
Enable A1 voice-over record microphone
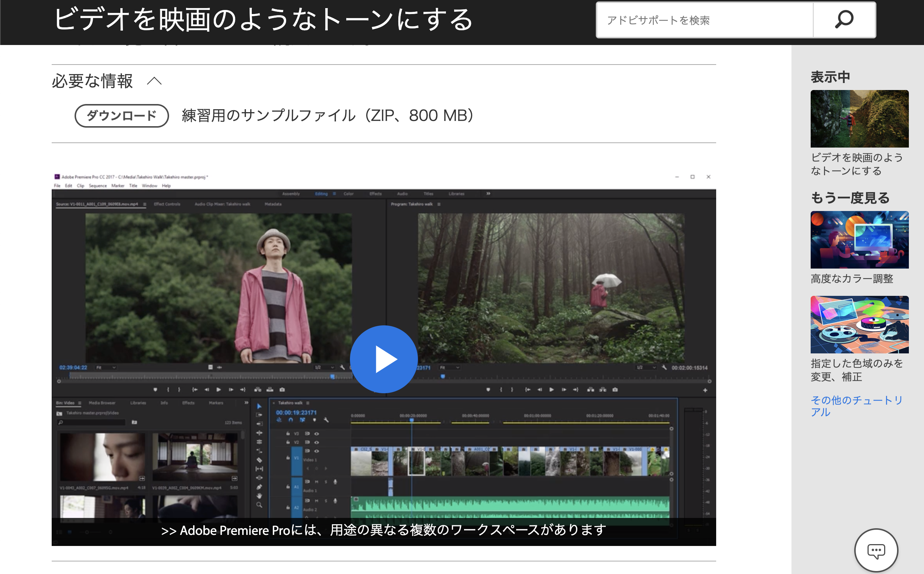[x=335, y=482]
